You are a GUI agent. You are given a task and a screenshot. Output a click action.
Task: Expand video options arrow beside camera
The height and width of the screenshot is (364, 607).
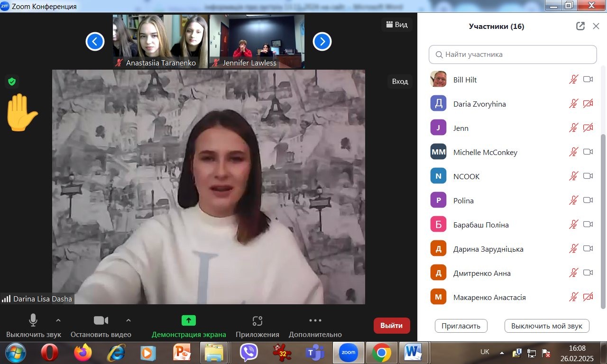point(128,320)
